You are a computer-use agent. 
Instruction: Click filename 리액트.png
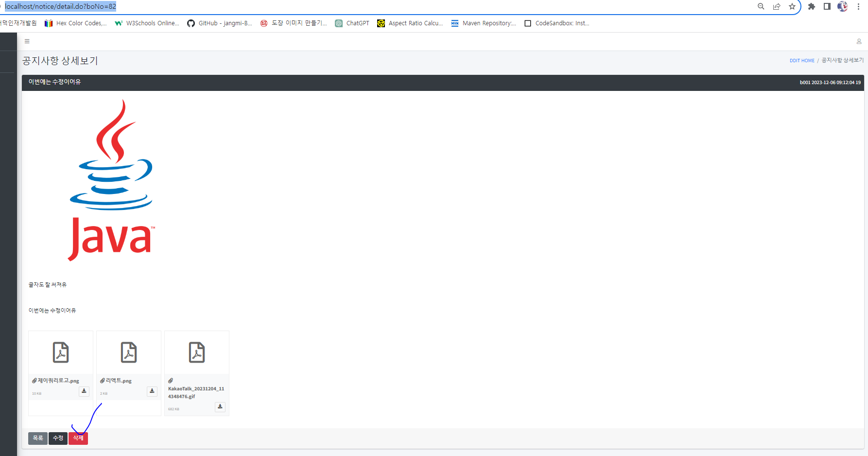(x=119, y=381)
